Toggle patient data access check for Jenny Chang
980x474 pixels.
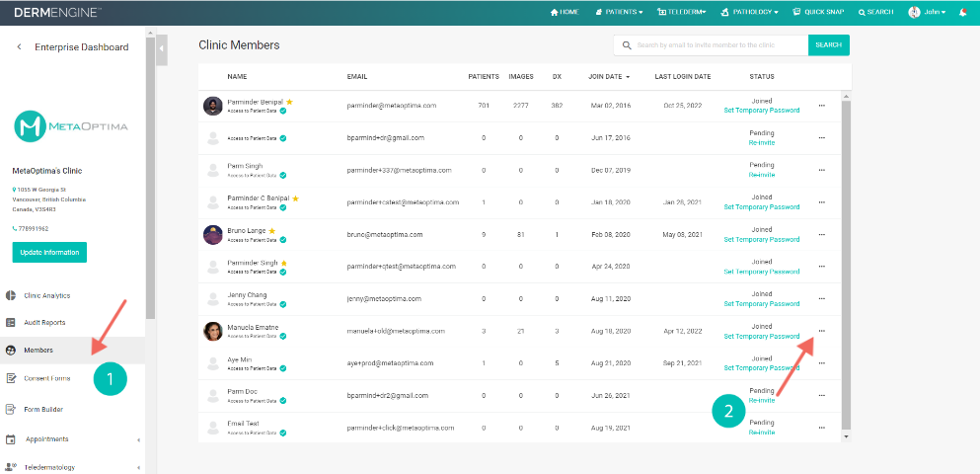pos(282,304)
